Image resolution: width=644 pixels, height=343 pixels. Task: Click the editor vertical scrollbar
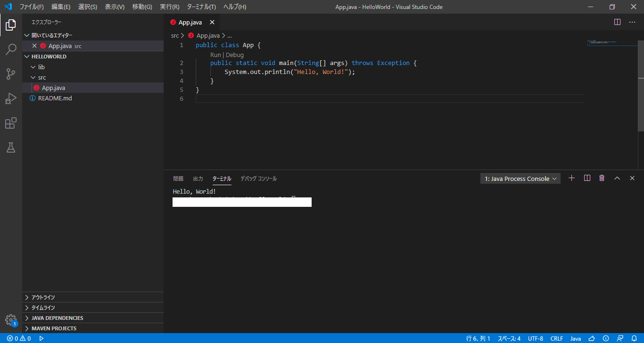(x=641, y=86)
